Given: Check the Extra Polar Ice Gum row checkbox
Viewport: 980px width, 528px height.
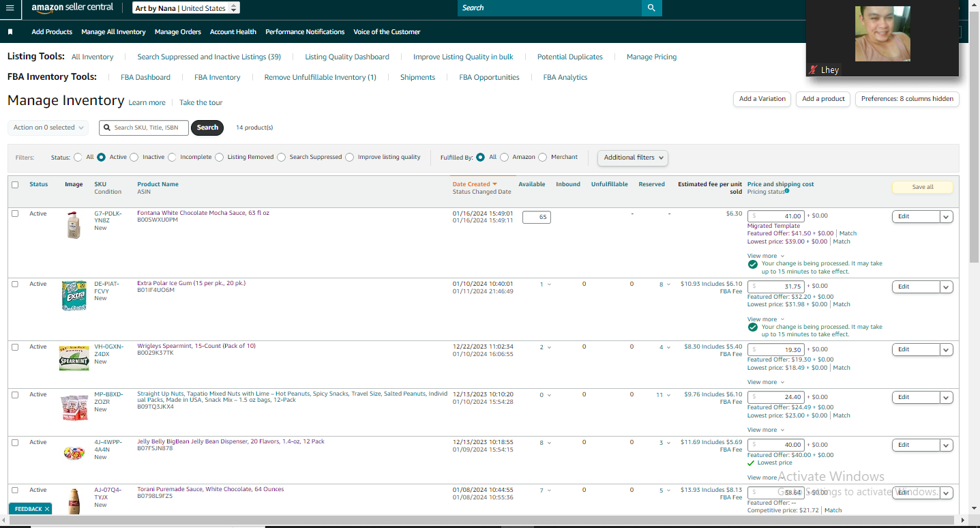Looking at the screenshot, I should pos(15,284).
